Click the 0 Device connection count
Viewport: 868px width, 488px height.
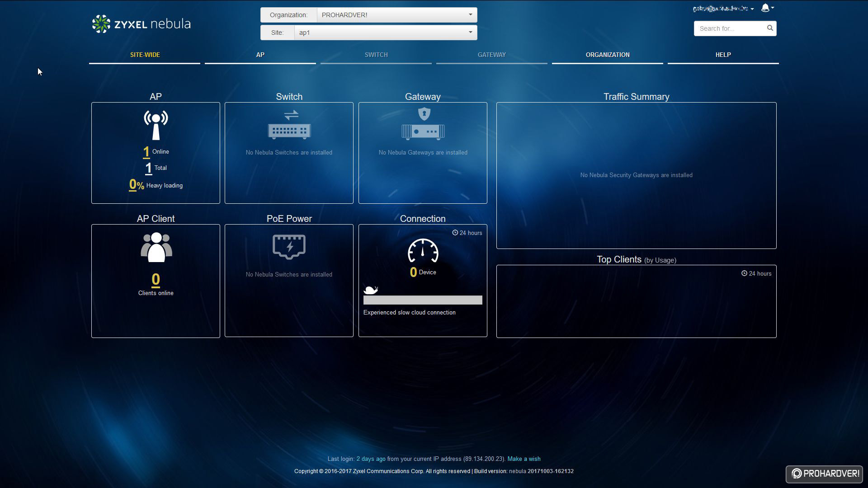pyautogui.click(x=413, y=272)
